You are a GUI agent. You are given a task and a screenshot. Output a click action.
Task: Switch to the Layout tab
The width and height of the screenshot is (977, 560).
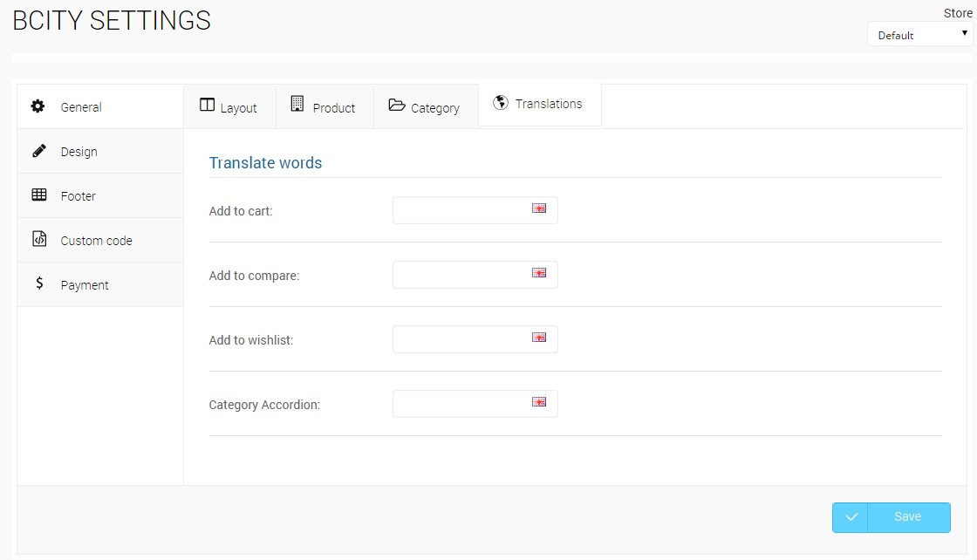pyautogui.click(x=229, y=107)
